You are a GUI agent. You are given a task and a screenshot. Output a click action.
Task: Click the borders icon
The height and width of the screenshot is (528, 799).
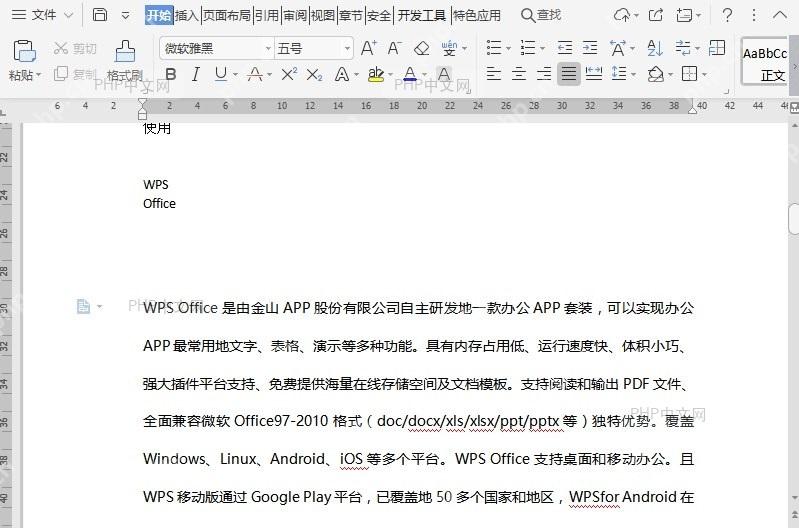[689, 74]
